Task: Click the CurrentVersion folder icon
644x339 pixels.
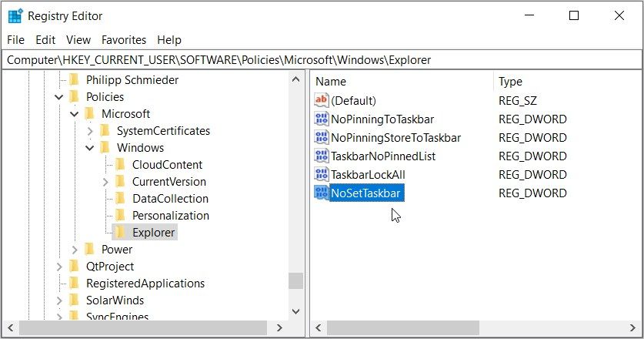Action: click(120, 181)
